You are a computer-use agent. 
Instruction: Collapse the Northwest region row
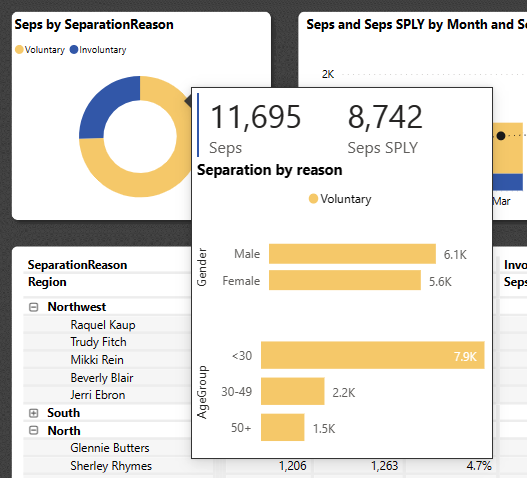click(x=34, y=307)
